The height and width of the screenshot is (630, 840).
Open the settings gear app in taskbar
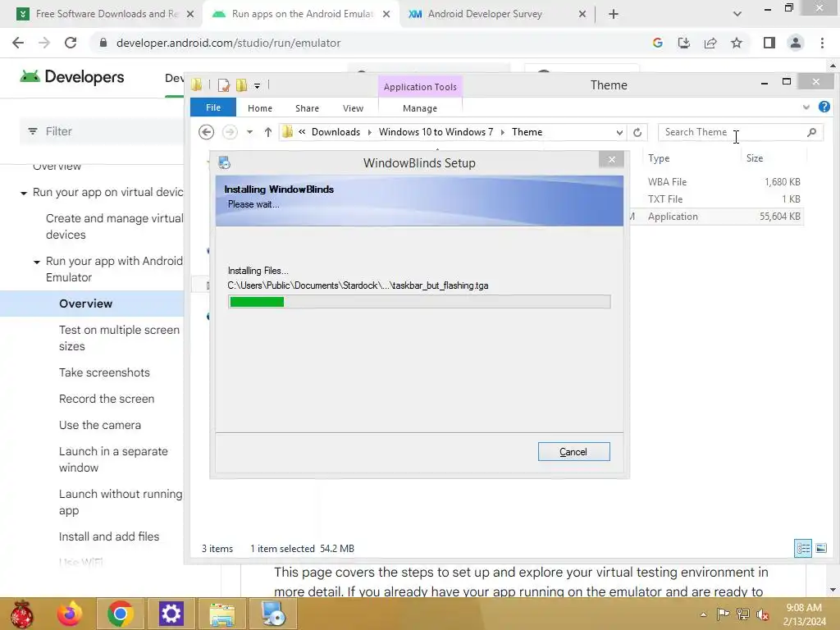coord(171,614)
